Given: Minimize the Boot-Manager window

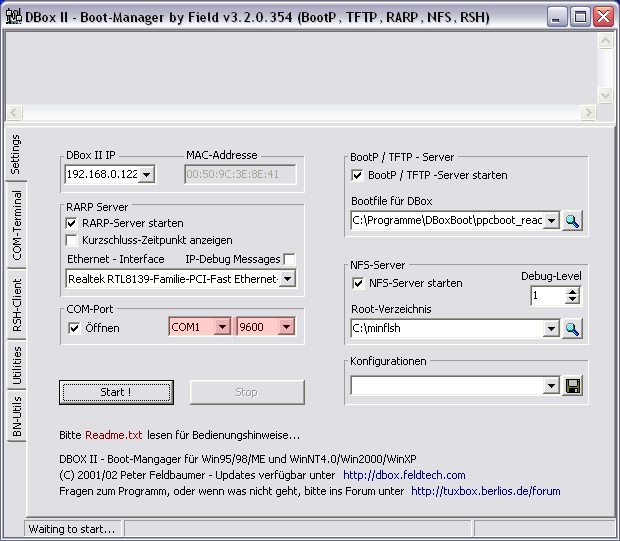Looking at the screenshot, I should coord(557,17).
